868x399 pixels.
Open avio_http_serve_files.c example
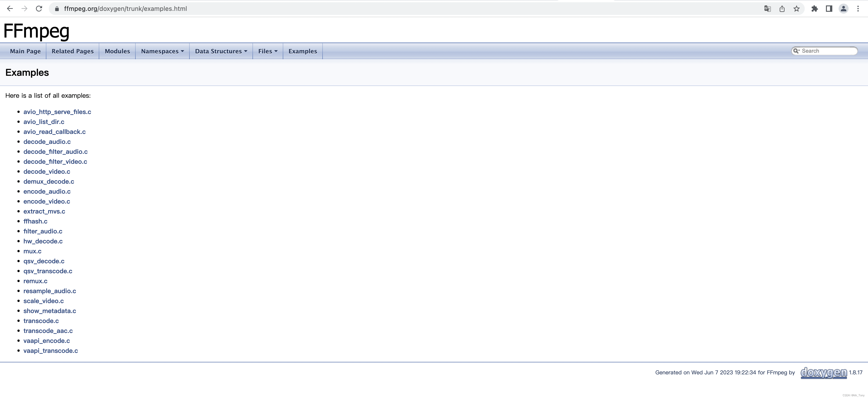[57, 112]
